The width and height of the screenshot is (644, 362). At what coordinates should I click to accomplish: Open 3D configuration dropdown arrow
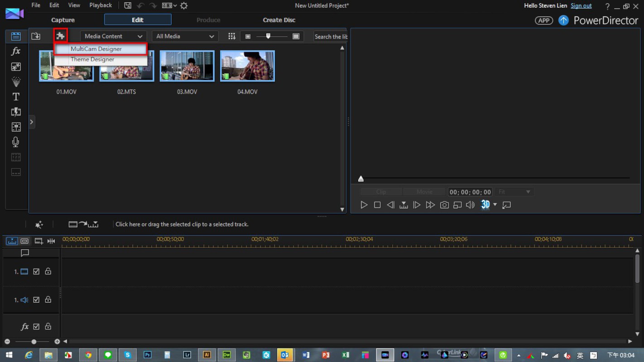pos(495,205)
